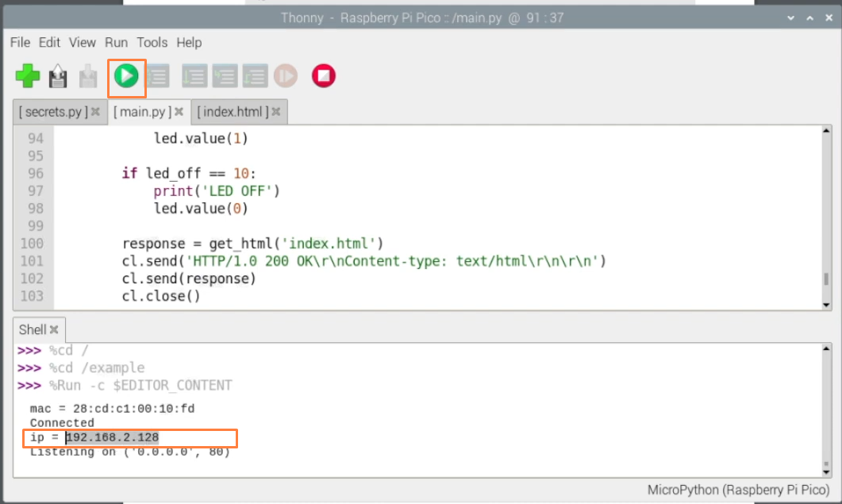Screen dimensions: 842x504
Task: Open an existing file via toolbar
Action: coord(57,76)
